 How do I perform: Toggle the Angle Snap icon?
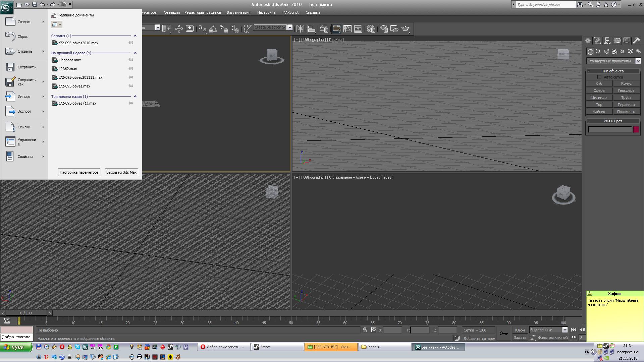[213, 29]
